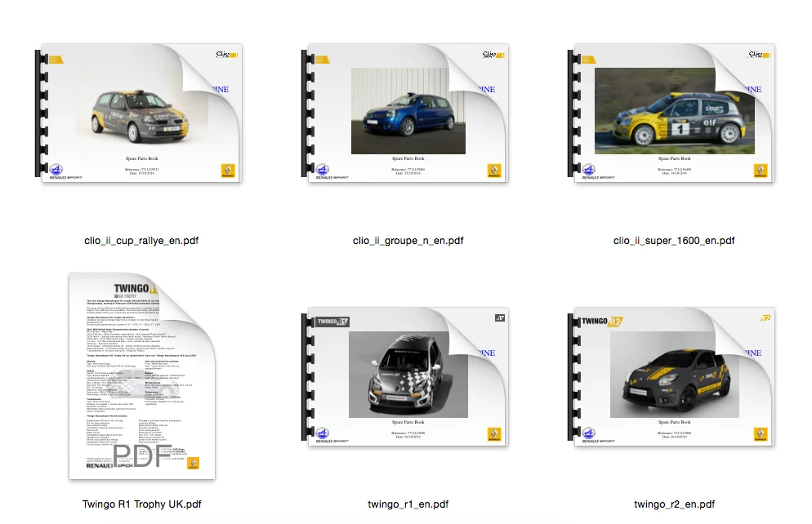Click the filename twingo_r2_en.pdf
The image size is (812, 524).
(x=674, y=504)
